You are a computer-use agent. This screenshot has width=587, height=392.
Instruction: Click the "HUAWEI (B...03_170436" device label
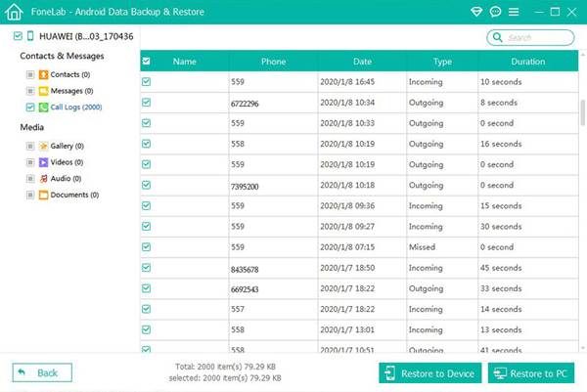(86, 36)
